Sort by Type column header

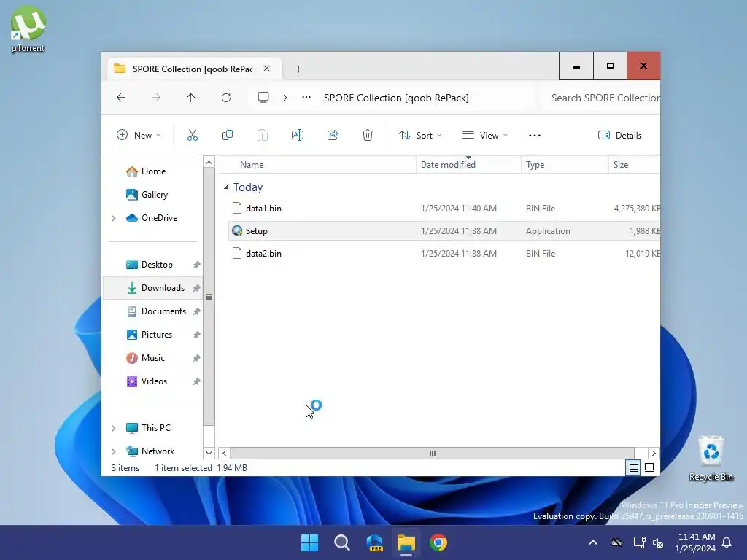tap(565, 165)
